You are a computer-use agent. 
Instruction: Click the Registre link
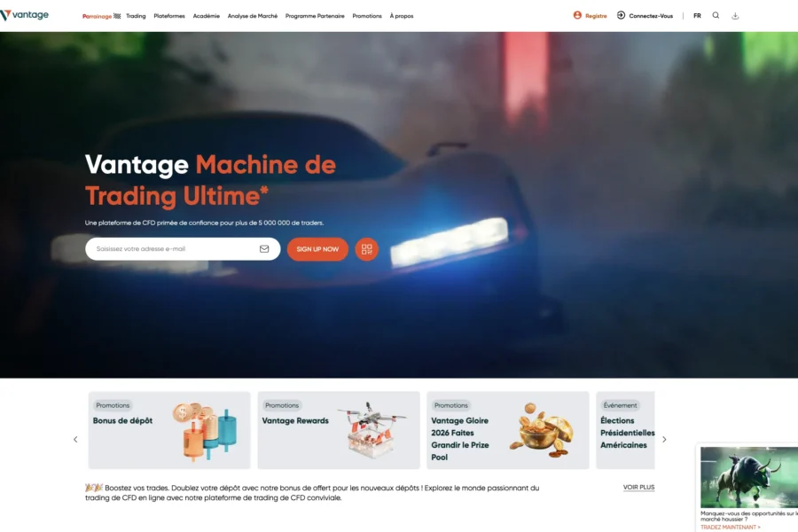[596, 16]
